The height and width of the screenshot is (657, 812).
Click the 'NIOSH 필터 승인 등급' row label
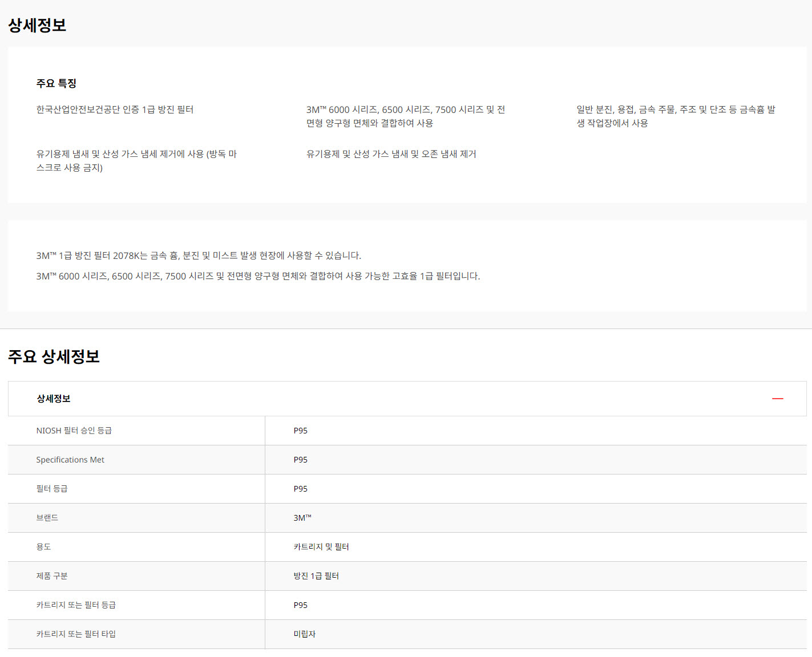coord(74,431)
